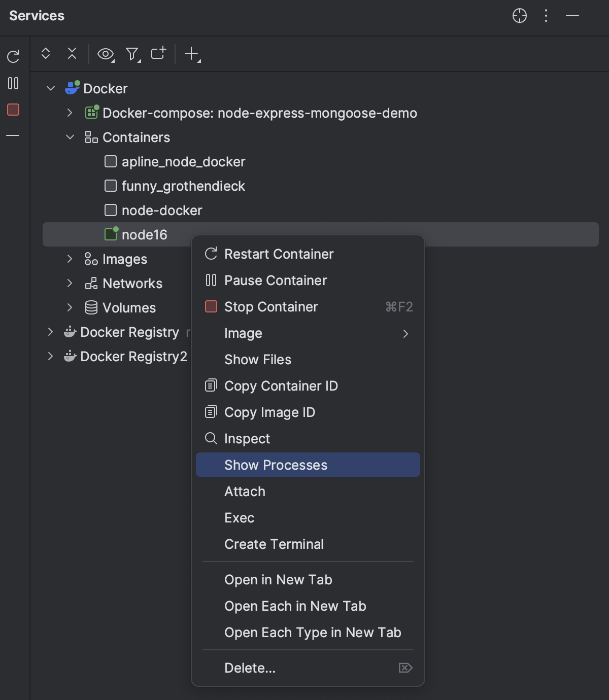
Task: Open the three-dot options menu in header
Action: click(x=546, y=16)
